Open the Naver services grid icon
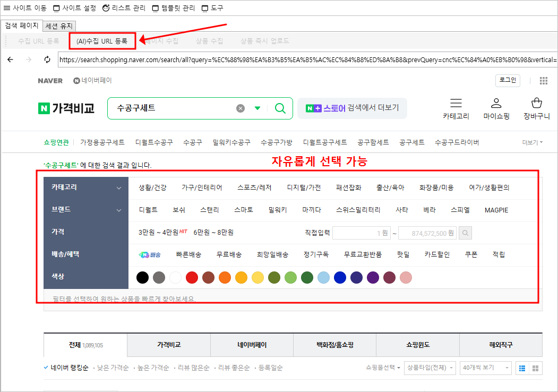This screenshot has width=558, height=392. pos(544,81)
